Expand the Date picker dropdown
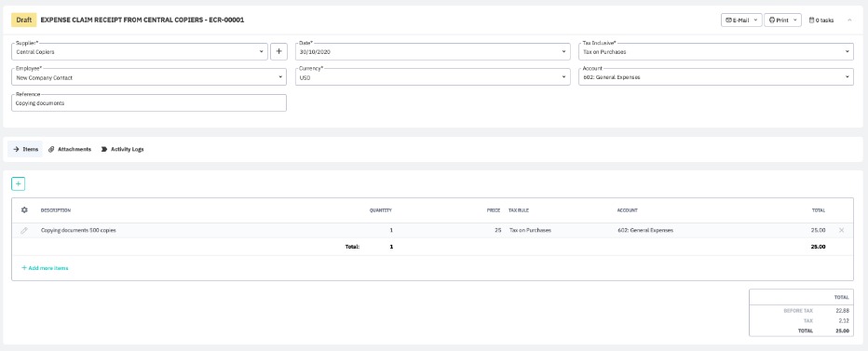Image resolution: width=868 pixels, height=351 pixels. click(432, 51)
